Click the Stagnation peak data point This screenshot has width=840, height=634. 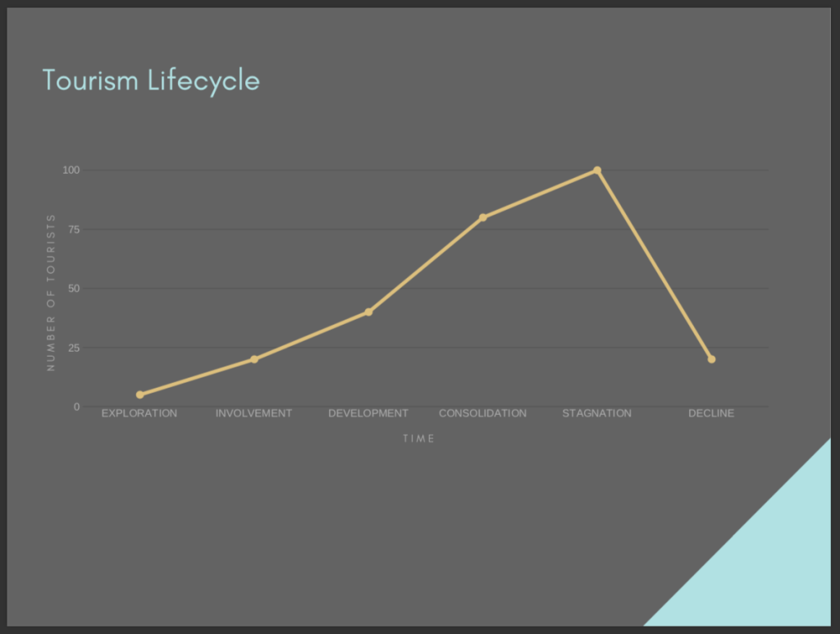tap(596, 171)
